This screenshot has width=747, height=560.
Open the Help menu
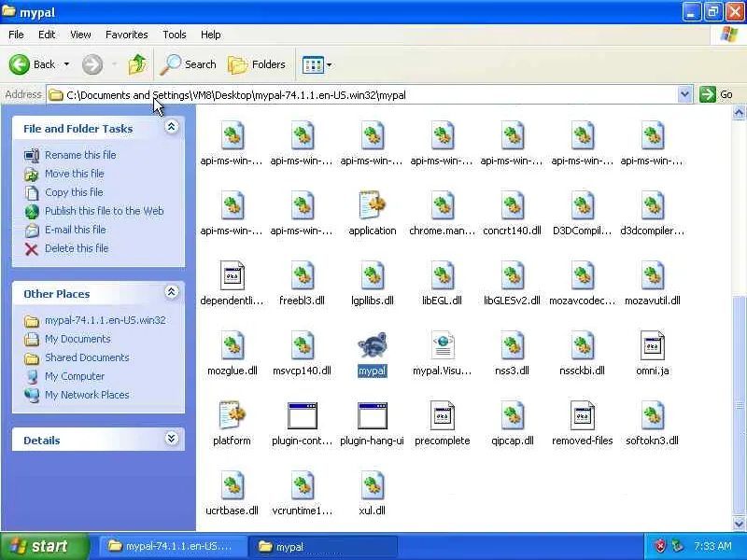(211, 35)
